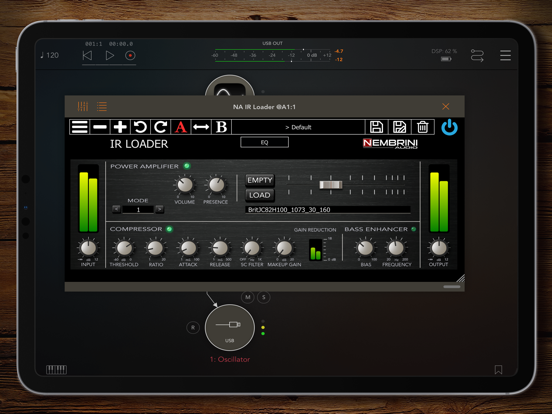
Task: Toggle the Power Amplifier enable LED
Action: click(187, 166)
